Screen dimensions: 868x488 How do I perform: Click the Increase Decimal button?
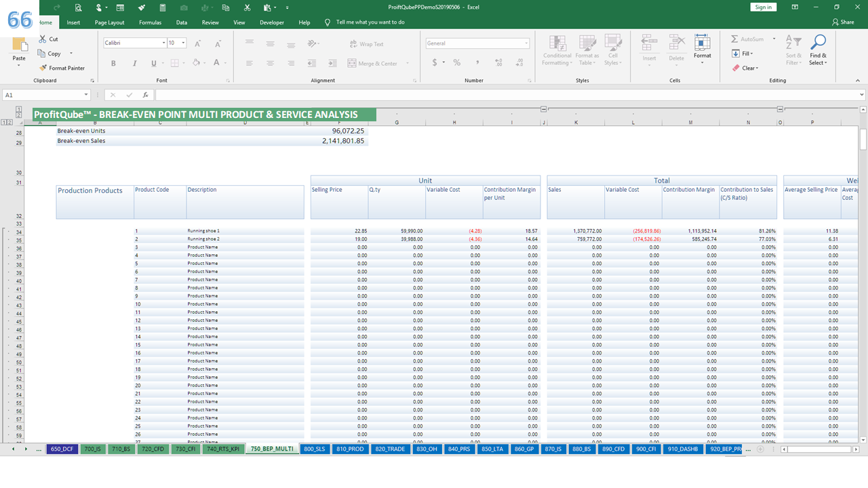click(500, 62)
